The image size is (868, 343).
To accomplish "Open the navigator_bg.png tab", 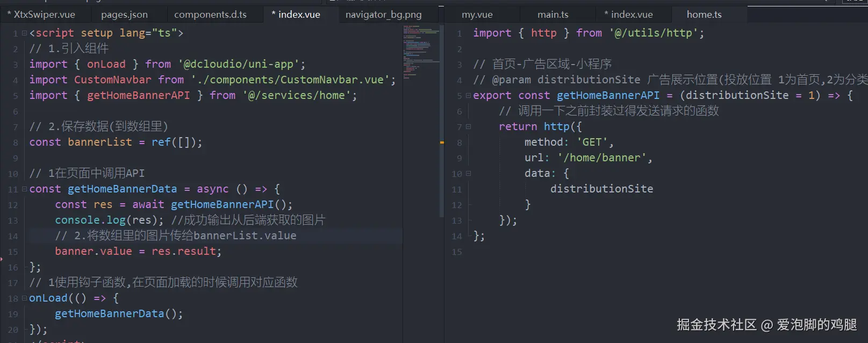I will (x=383, y=15).
